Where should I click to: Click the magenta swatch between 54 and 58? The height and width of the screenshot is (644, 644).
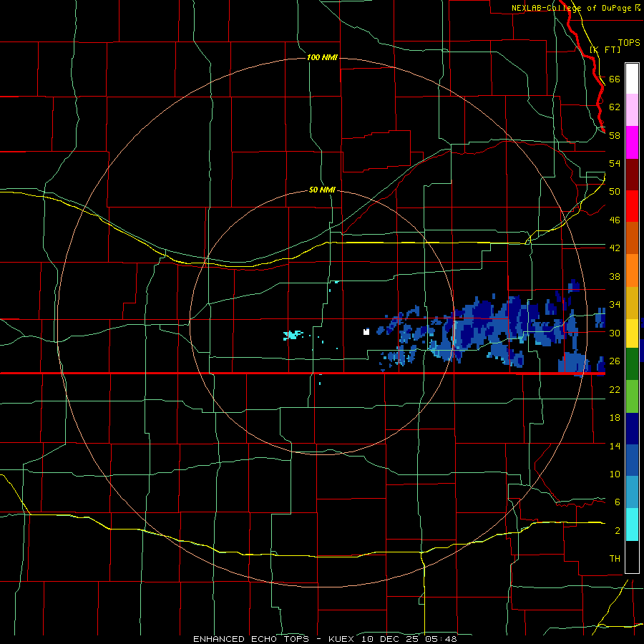(x=632, y=142)
